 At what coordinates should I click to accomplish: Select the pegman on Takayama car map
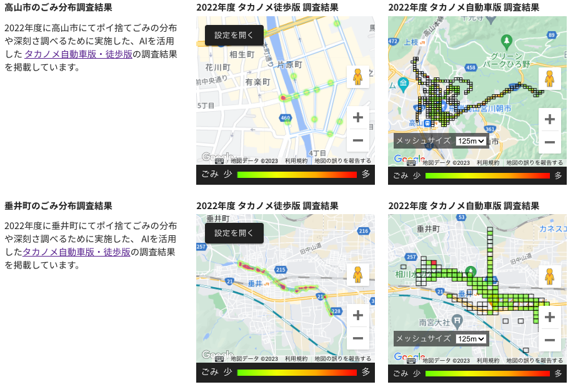pyautogui.click(x=549, y=79)
